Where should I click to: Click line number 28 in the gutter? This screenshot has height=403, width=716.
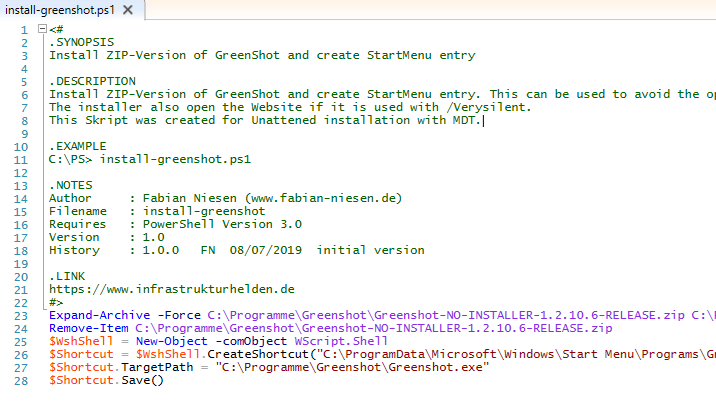coord(21,381)
